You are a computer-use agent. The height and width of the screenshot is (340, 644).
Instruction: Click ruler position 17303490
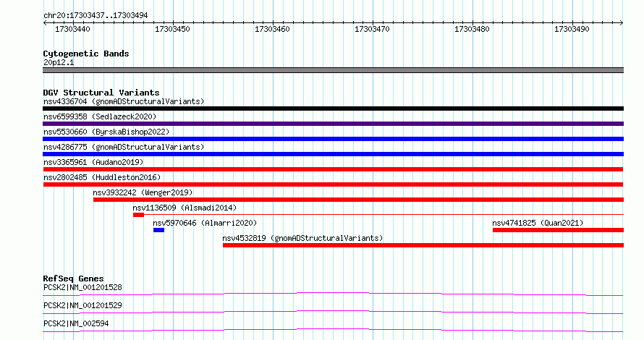coord(572,29)
